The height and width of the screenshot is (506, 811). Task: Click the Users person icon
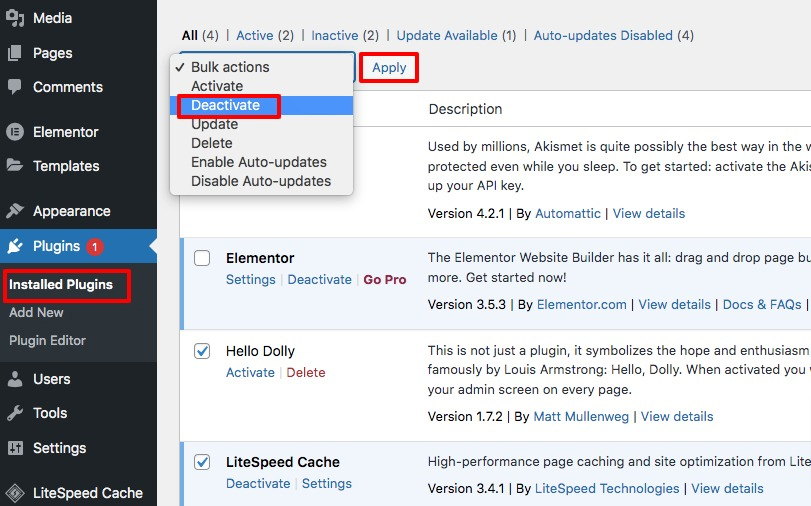point(15,379)
